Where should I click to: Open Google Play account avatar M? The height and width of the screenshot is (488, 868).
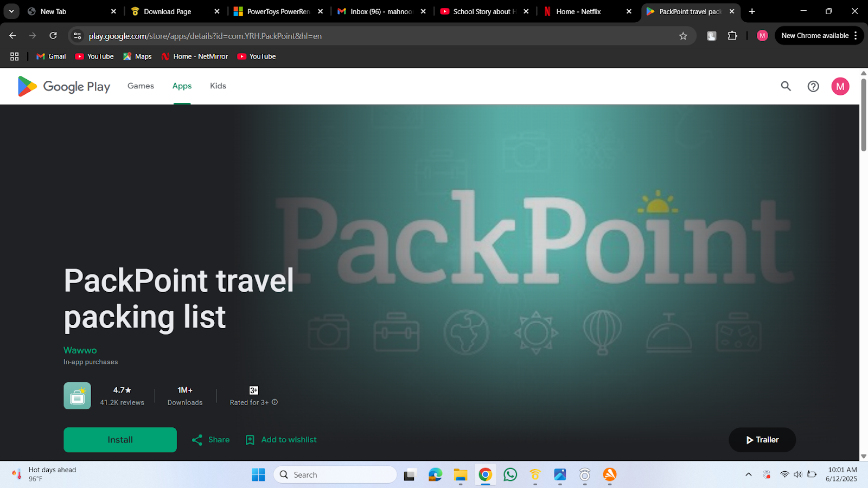click(840, 86)
